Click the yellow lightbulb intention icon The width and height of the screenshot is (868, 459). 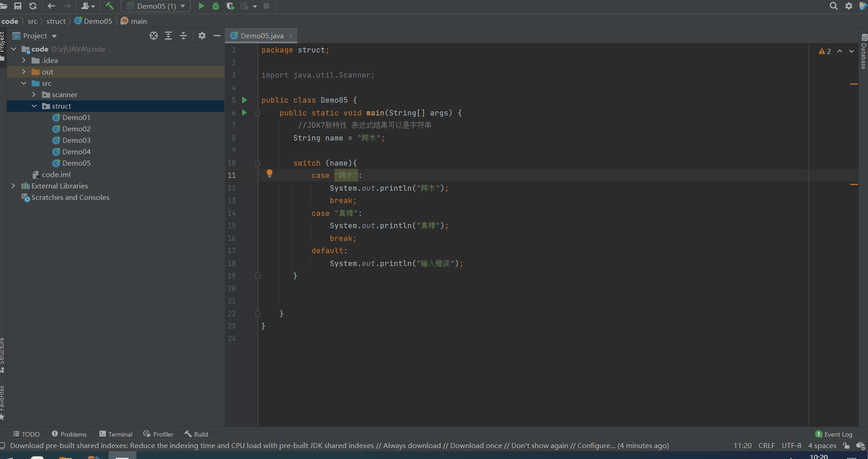(x=270, y=173)
